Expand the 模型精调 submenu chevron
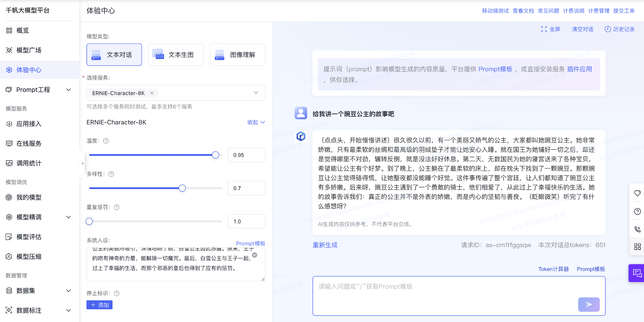Viewport: 644px width, 322px height. click(x=69, y=217)
